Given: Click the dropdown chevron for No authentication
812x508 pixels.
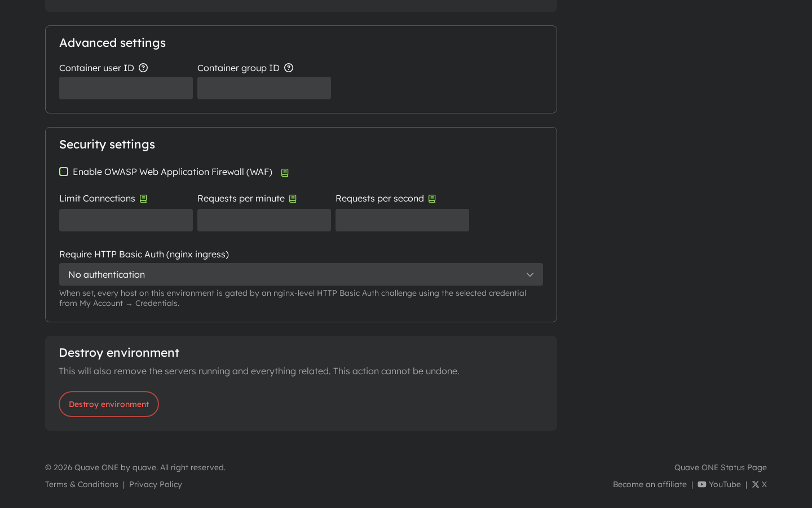Looking at the screenshot, I should (529, 274).
